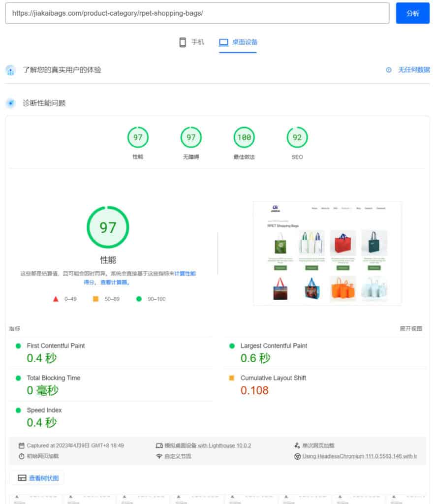Open the 无任何数据 info link

tap(414, 70)
